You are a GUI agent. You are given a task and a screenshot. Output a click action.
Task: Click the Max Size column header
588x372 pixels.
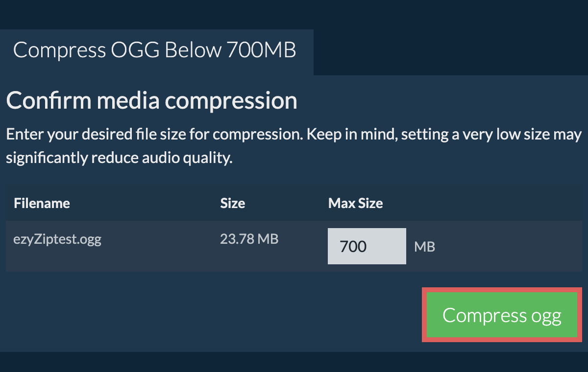(355, 203)
